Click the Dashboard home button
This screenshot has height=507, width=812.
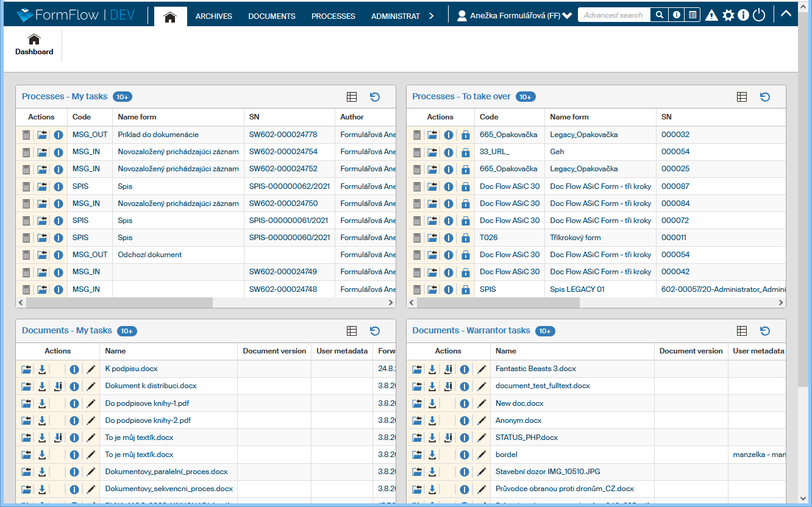[x=34, y=45]
